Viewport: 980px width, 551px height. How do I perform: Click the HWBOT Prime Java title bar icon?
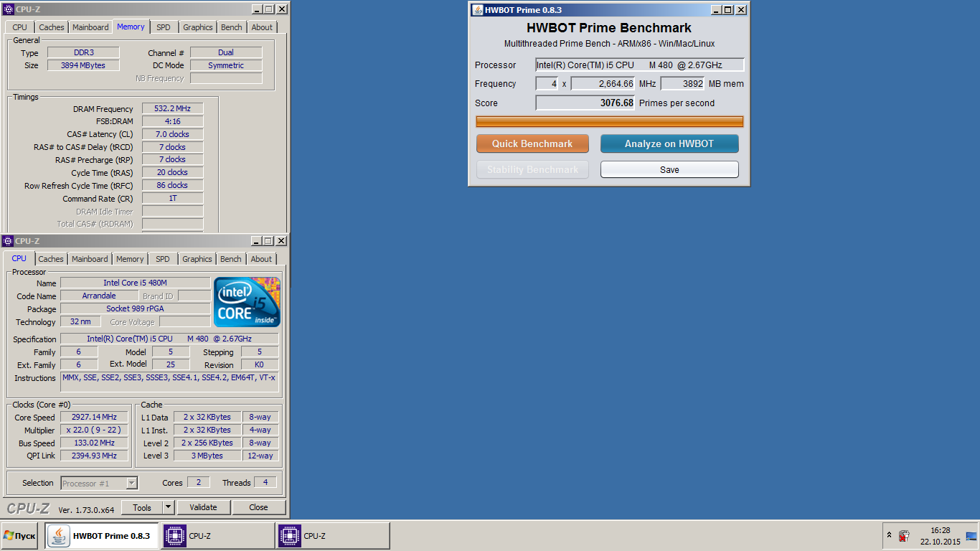pos(478,10)
